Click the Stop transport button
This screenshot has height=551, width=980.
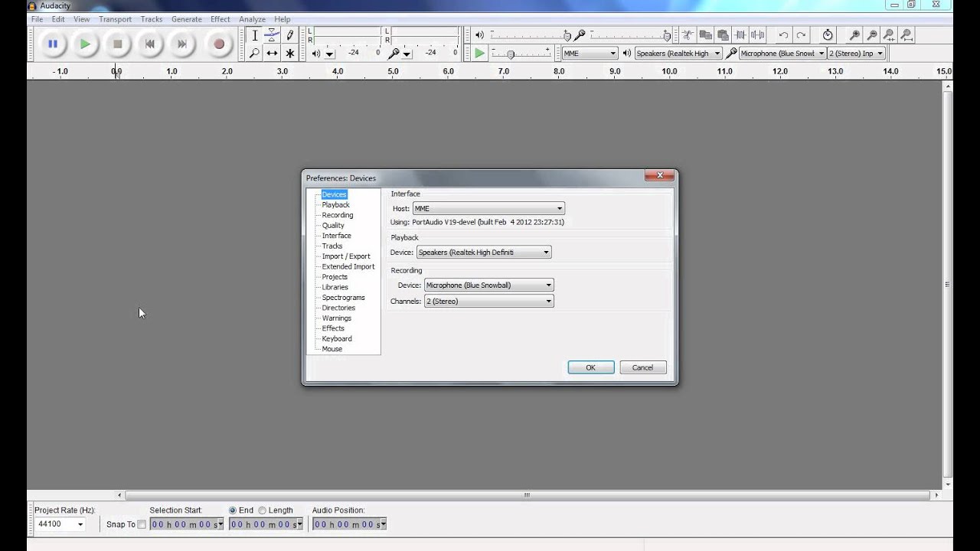click(x=117, y=44)
